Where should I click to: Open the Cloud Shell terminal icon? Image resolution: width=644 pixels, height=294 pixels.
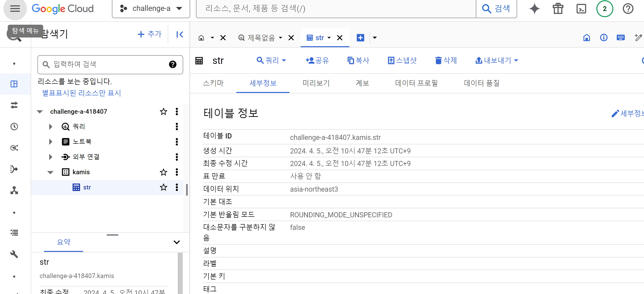pos(581,9)
